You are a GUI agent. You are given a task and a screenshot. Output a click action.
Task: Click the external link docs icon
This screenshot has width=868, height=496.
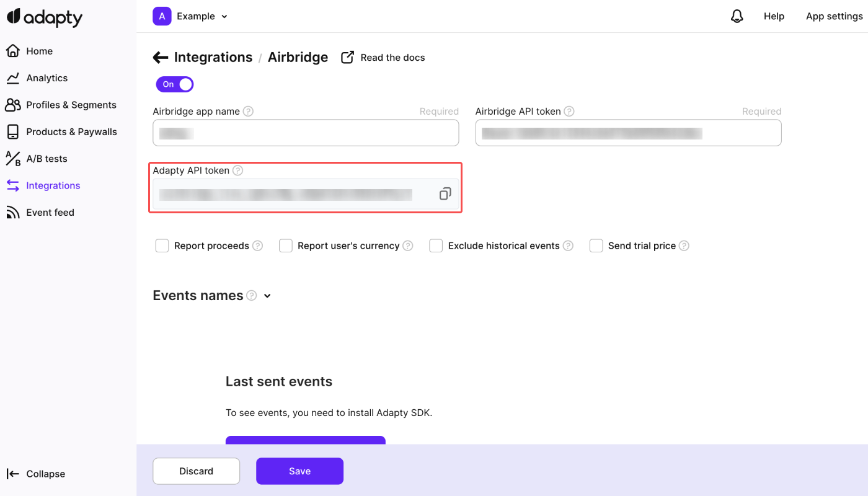pos(348,58)
